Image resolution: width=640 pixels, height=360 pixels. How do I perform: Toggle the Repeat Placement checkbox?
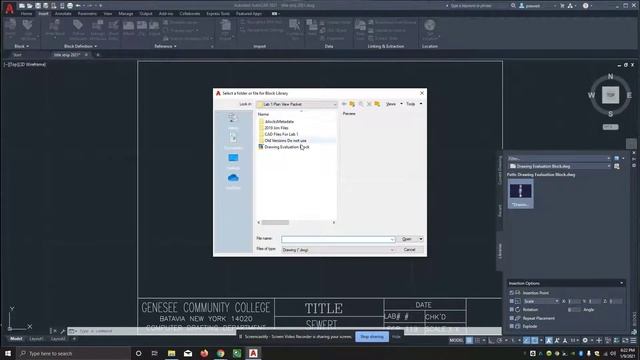click(511, 318)
